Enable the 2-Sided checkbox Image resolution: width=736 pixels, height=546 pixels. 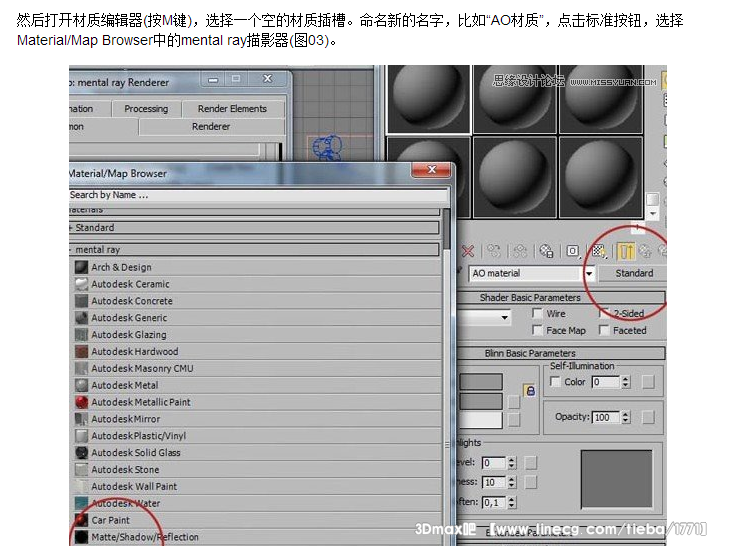(604, 313)
